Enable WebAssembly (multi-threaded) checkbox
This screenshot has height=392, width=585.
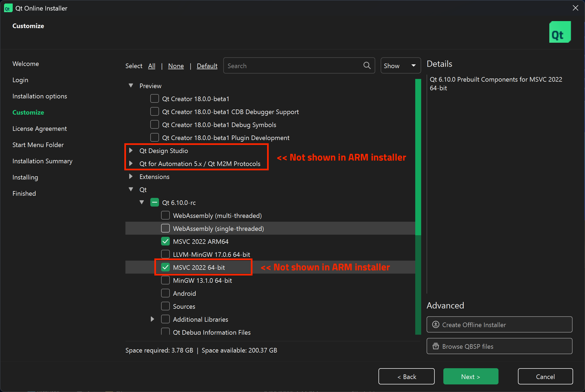[x=165, y=215]
